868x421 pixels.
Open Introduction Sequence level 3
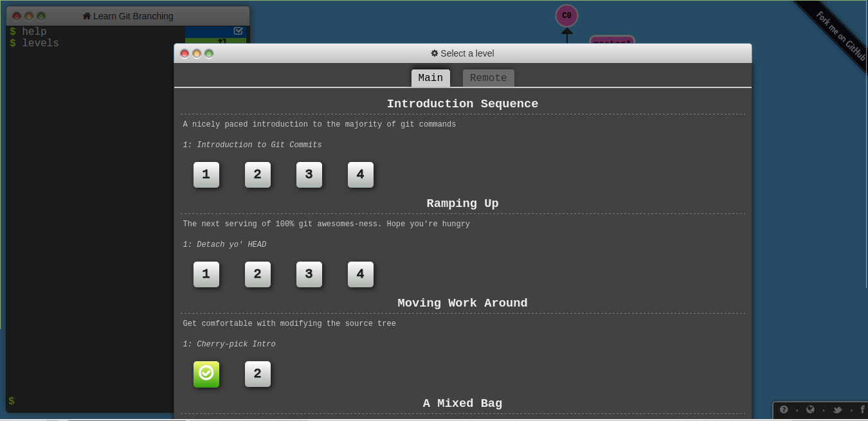[x=309, y=174]
